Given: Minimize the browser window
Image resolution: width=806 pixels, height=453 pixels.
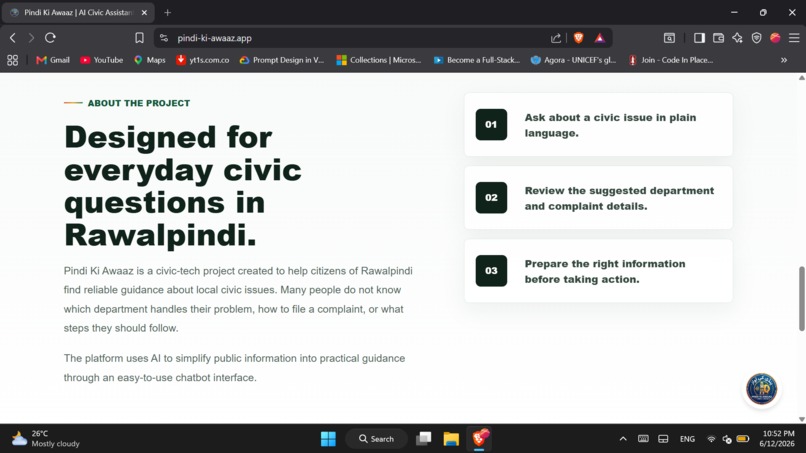Looking at the screenshot, I should pos(734,12).
